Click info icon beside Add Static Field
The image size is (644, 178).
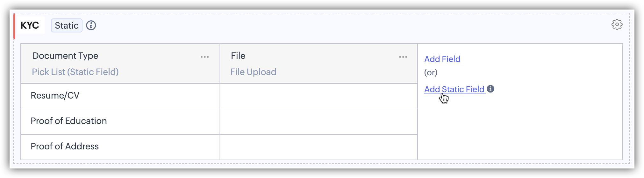point(490,89)
